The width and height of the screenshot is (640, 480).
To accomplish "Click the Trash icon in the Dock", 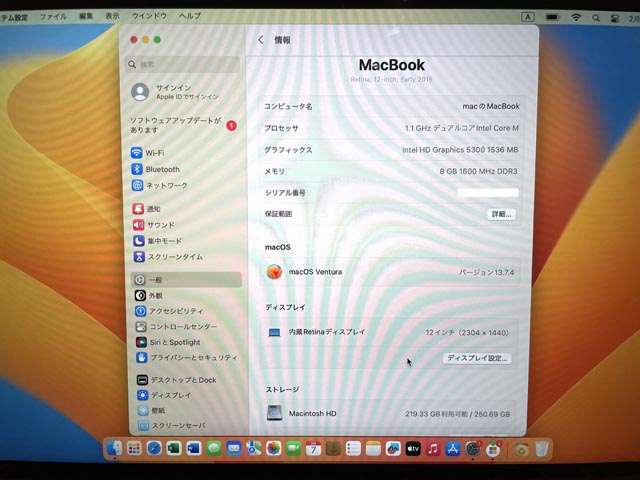I will (541, 449).
